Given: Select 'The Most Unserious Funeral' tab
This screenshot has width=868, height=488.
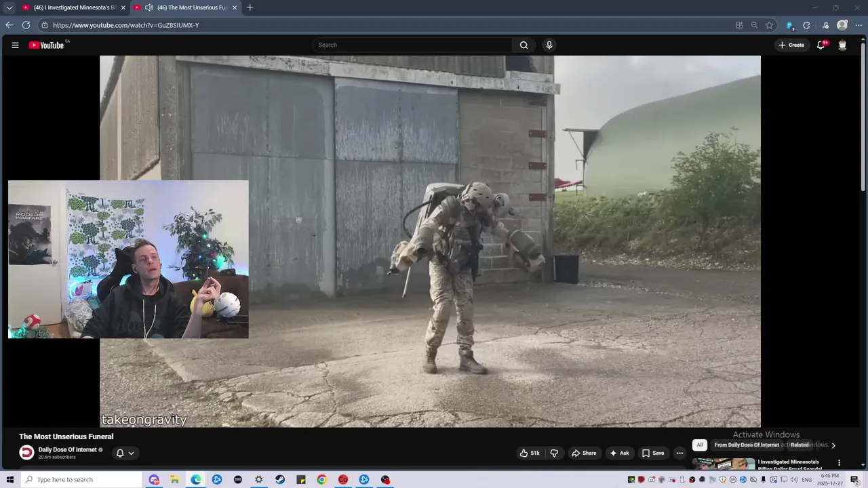Looking at the screenshot, I should [x=185, y=7].
